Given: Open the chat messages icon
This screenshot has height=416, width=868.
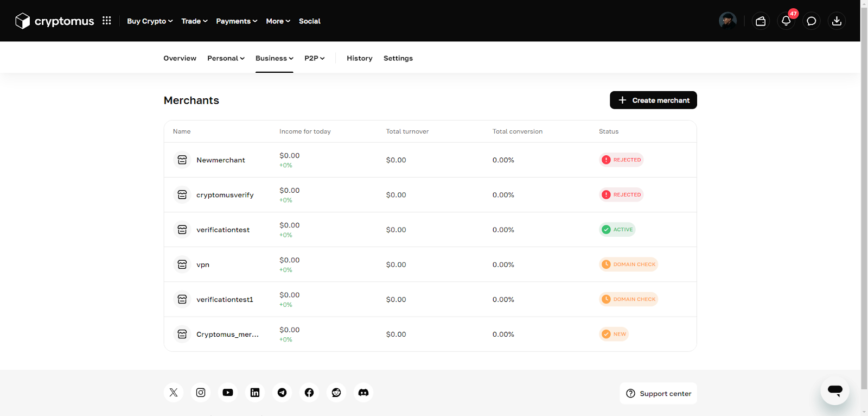Looking at the screenshot, I should coord(812,21).
